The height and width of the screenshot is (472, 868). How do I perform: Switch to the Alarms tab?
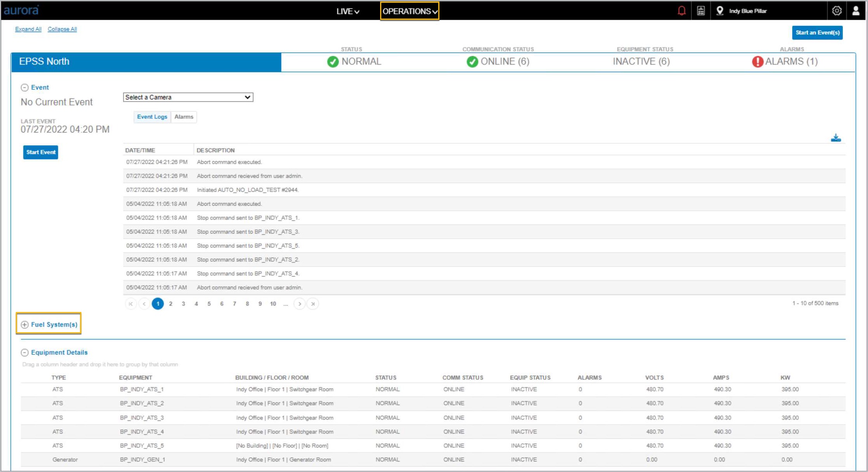click(x=184, y=117)
